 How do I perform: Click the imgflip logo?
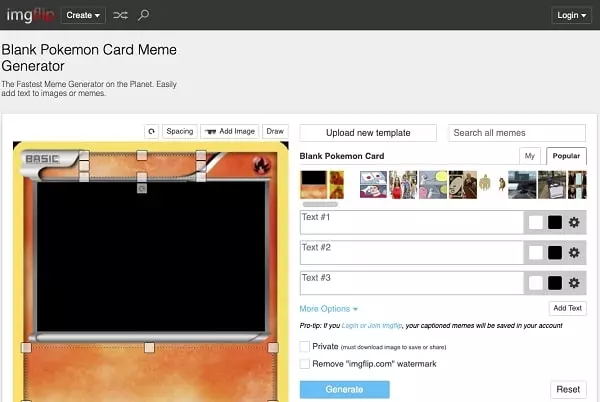click(30, 15)
